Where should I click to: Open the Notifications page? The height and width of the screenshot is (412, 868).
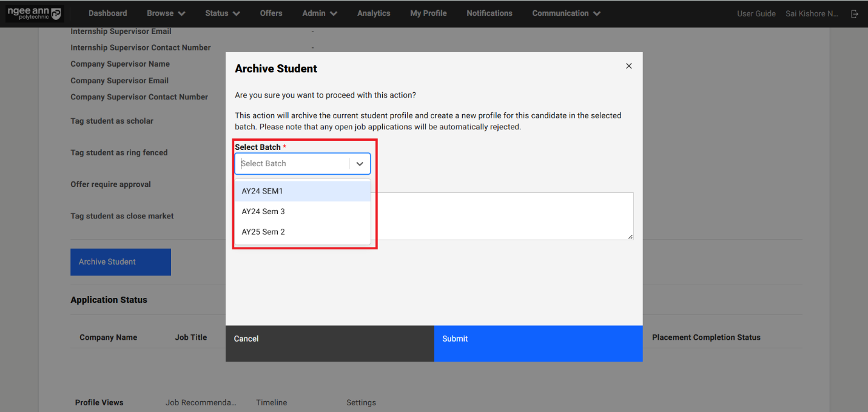point(489,12)
